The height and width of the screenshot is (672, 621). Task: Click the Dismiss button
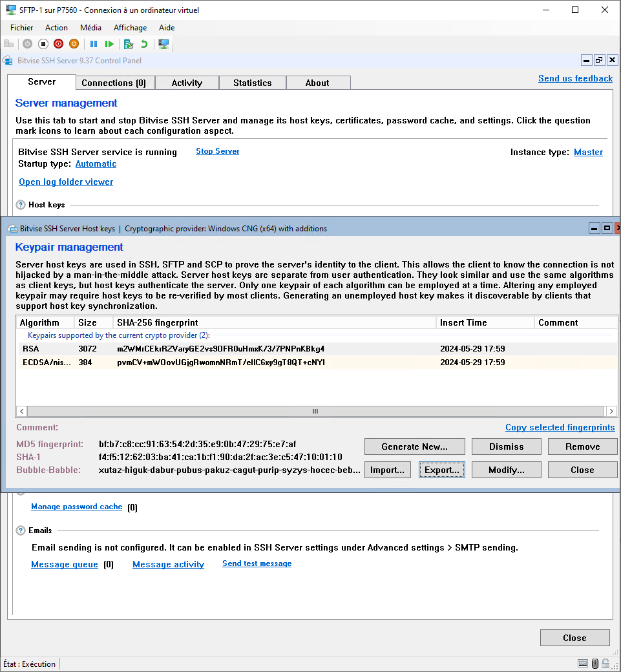506,446
